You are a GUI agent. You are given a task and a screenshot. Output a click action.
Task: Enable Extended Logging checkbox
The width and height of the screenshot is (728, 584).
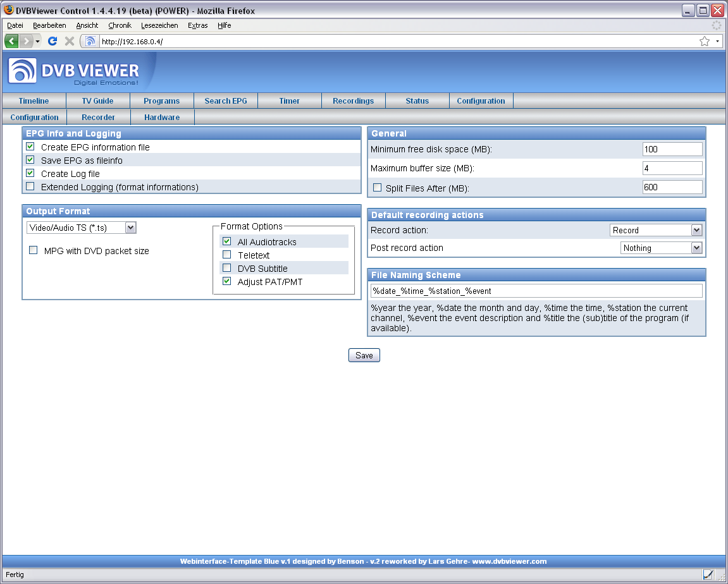pos(30,186)
